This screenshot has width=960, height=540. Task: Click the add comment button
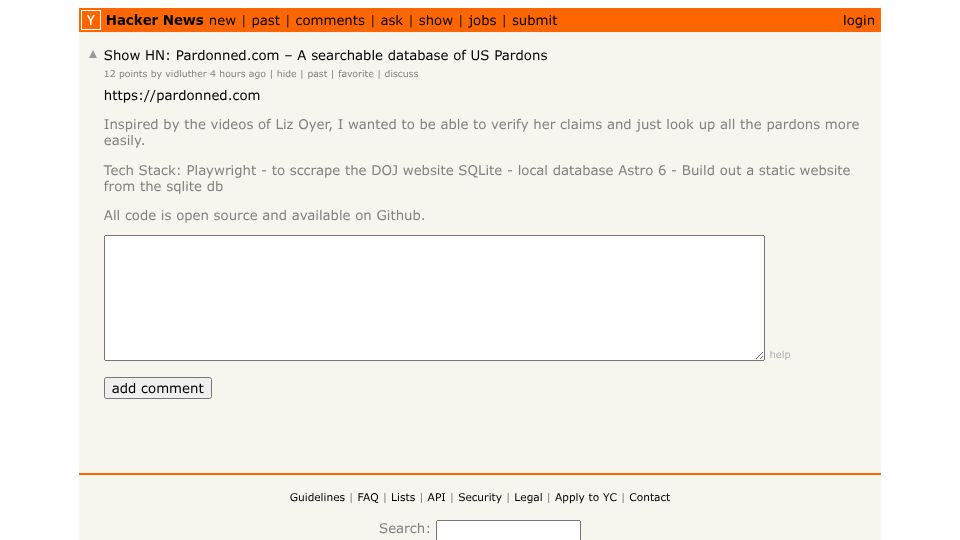(158, 388)
